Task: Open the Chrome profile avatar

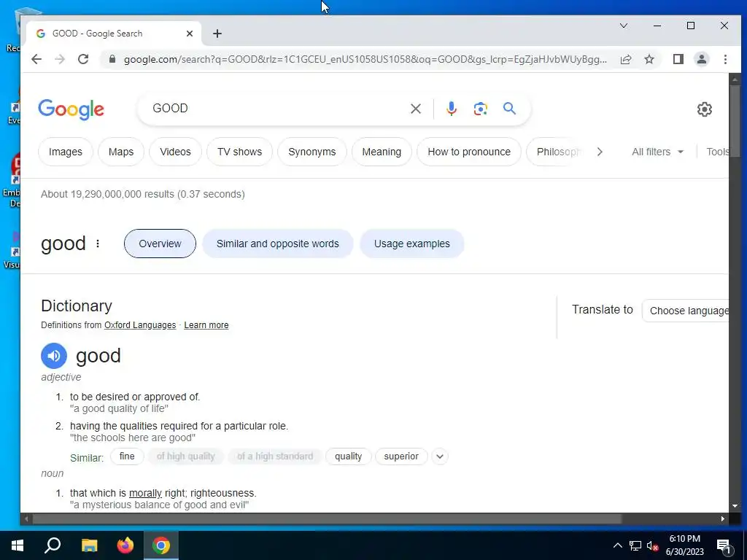Action: (702, 59)
